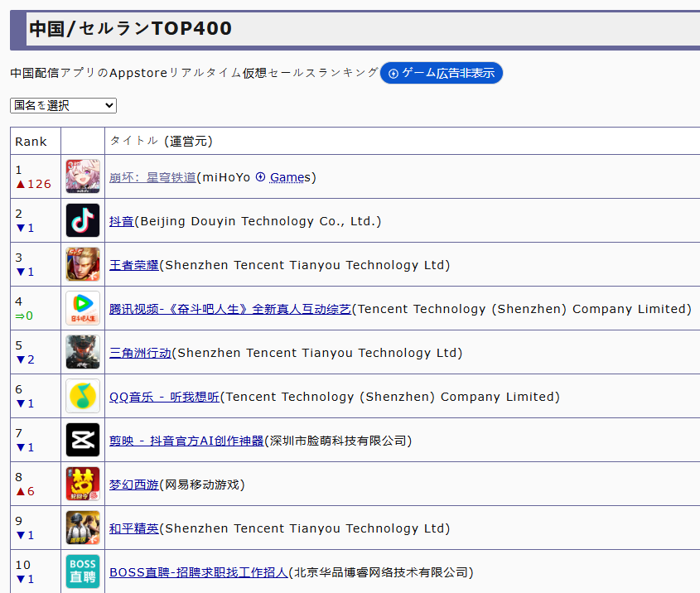Image resolution: width=700 pixels, height=593 pixels.
Task: Click the ▲6 rank change for 梦幻西游
Action: pyautogui.click(x=25, y=491)
